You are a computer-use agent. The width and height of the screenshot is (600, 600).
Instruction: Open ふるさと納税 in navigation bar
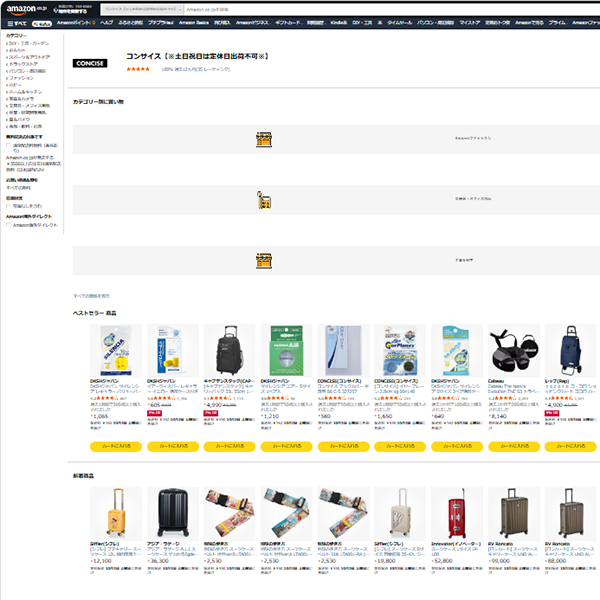point(130,23)
